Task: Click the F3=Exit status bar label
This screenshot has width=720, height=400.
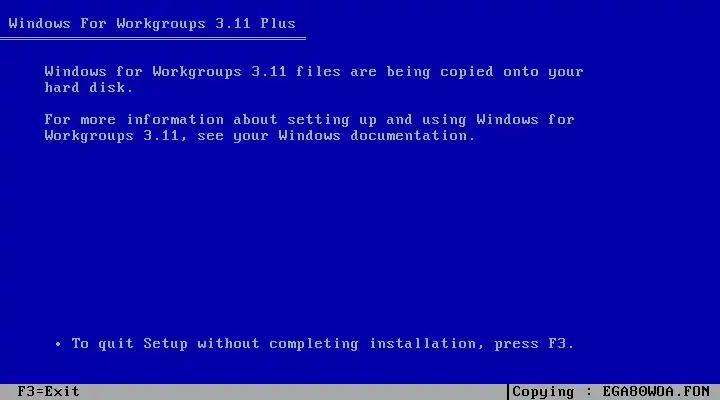Action: pos(48,392)
